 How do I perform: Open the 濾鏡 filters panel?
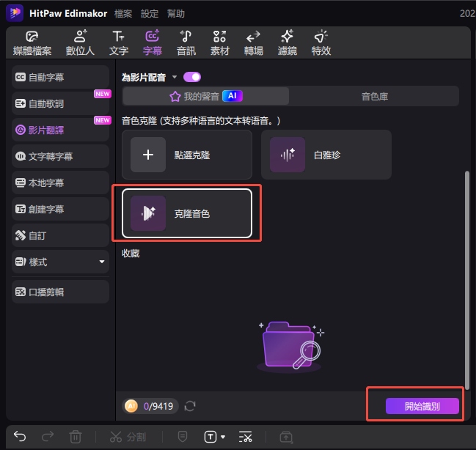tap(287, 43)
